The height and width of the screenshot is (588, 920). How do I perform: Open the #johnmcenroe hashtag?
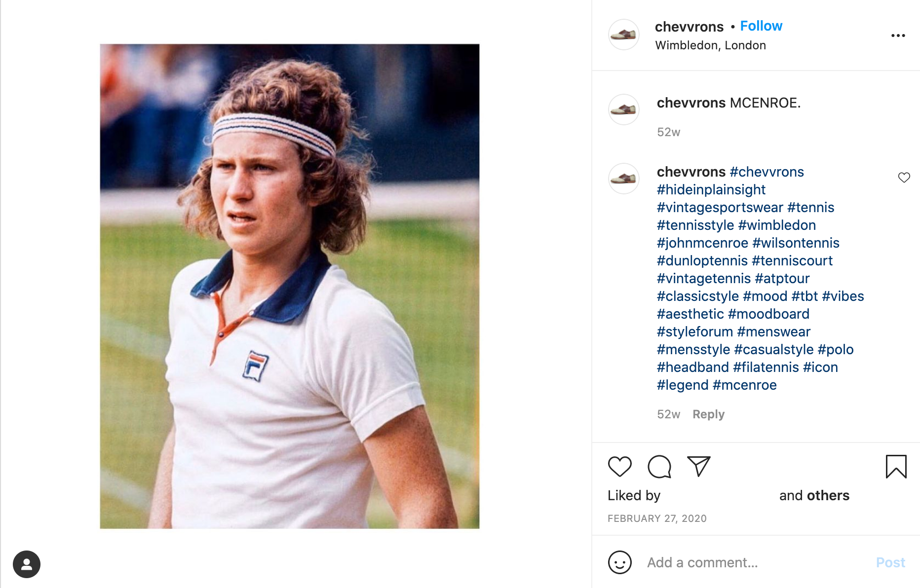pyautogui.click(x=702, y=243)
